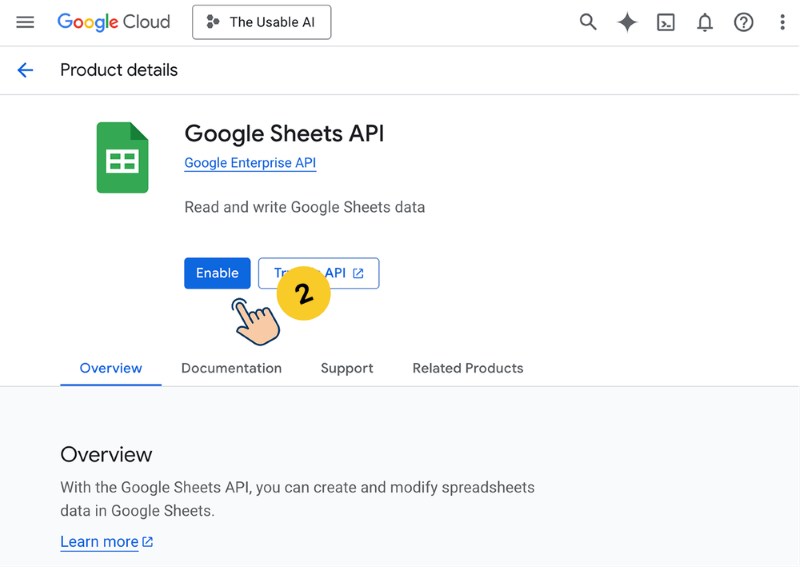Go back using the blue arrow

[x=25, y=70]
